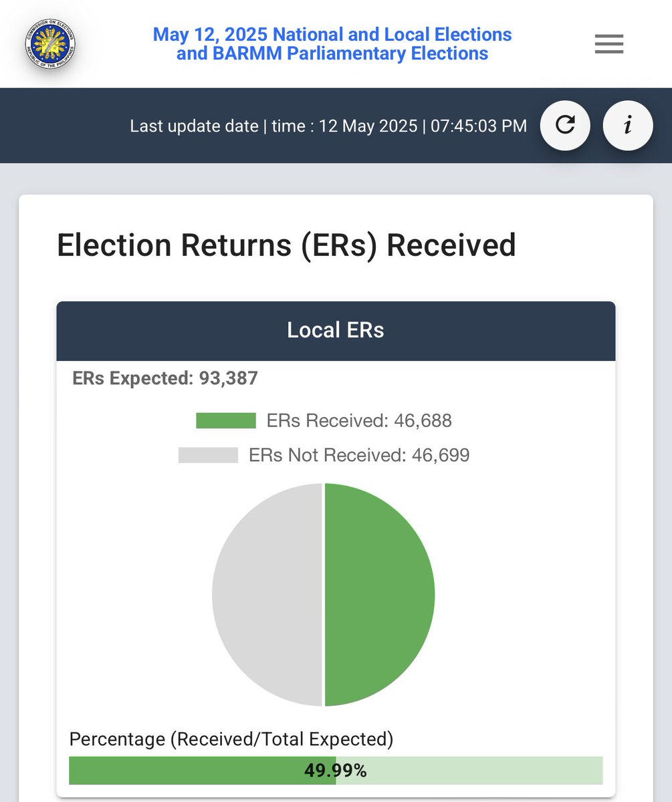672x802 pixels.
Task: Toggle the gray ERs Not Received legend swatch
Action: click(x=208, y=455)
